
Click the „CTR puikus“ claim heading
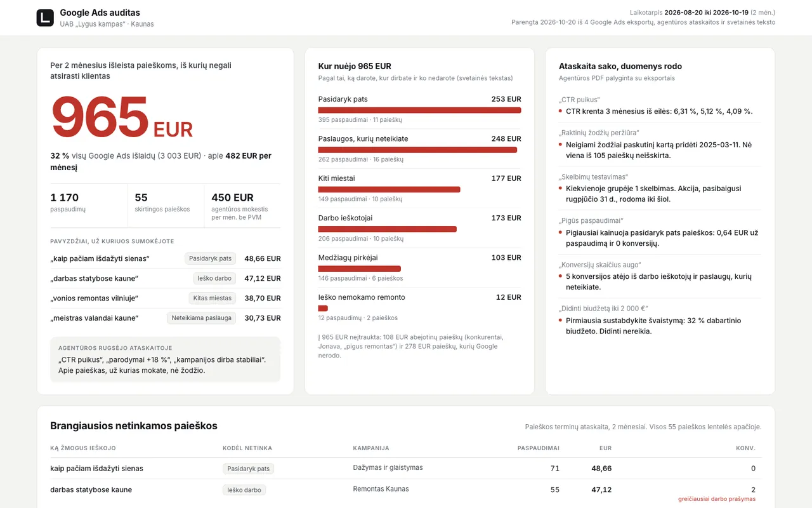(x=579, y=100)
